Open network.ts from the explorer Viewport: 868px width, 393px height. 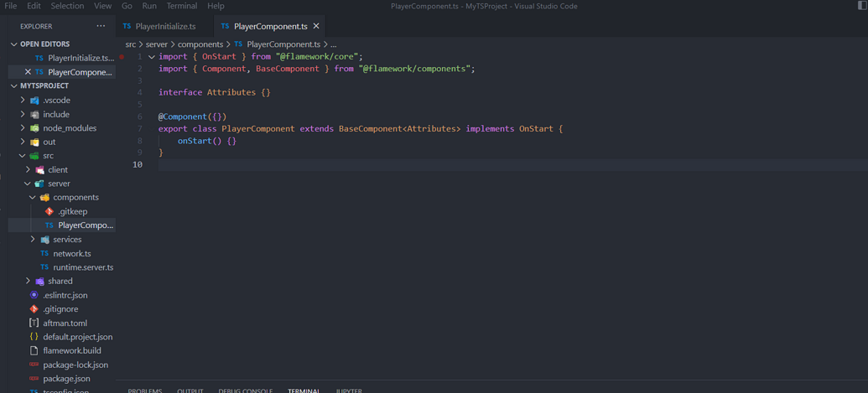pyautogui.click(x=71, y=253)
